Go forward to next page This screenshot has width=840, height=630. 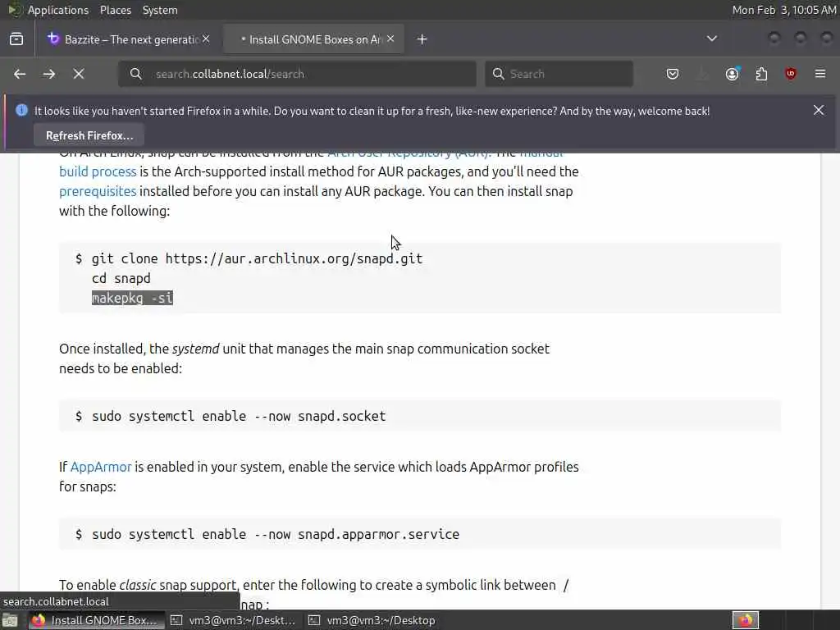49,74
